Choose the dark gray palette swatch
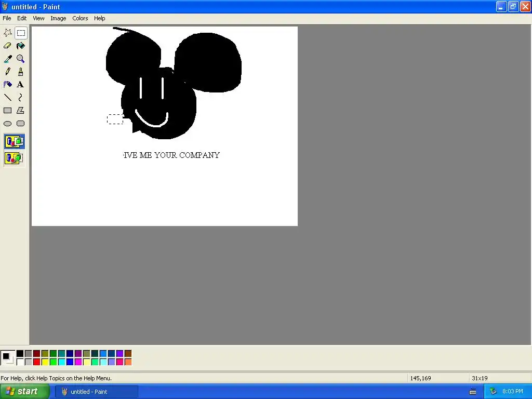This screenshot has width=532, height=399. coord(29,354)
